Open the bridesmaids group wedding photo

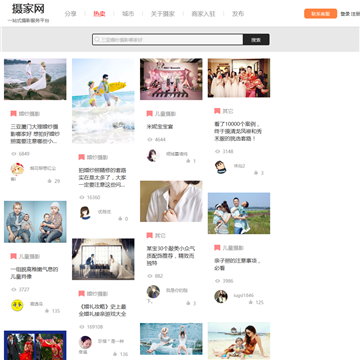[239, 78]
